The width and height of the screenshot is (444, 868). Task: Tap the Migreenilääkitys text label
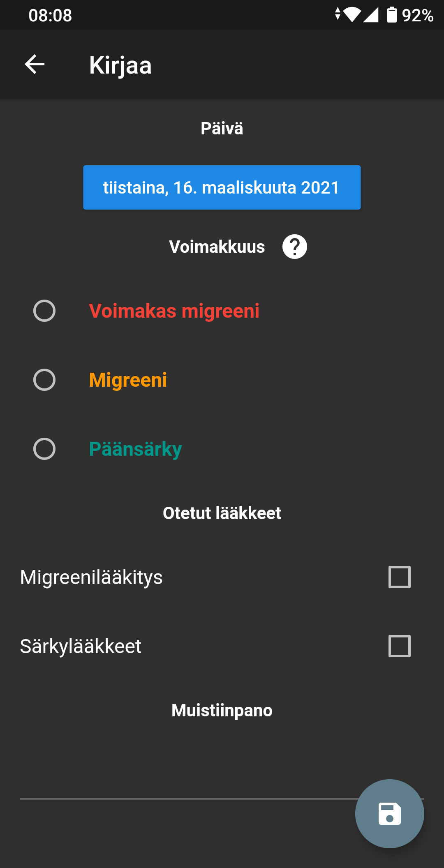(x=91, y=577)
